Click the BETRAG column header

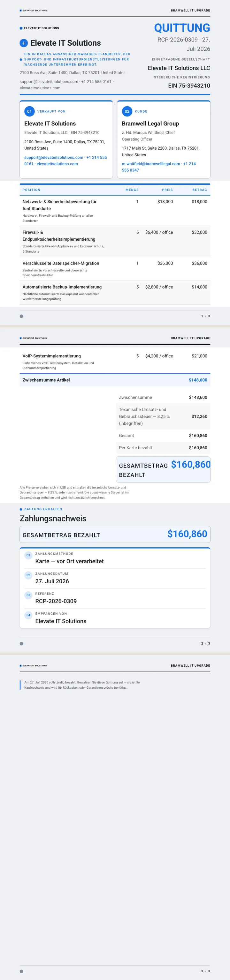tap(200, 190)
